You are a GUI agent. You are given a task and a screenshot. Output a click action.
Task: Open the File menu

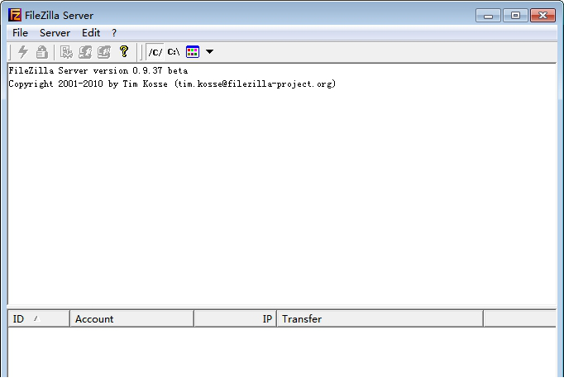[20, 33]
